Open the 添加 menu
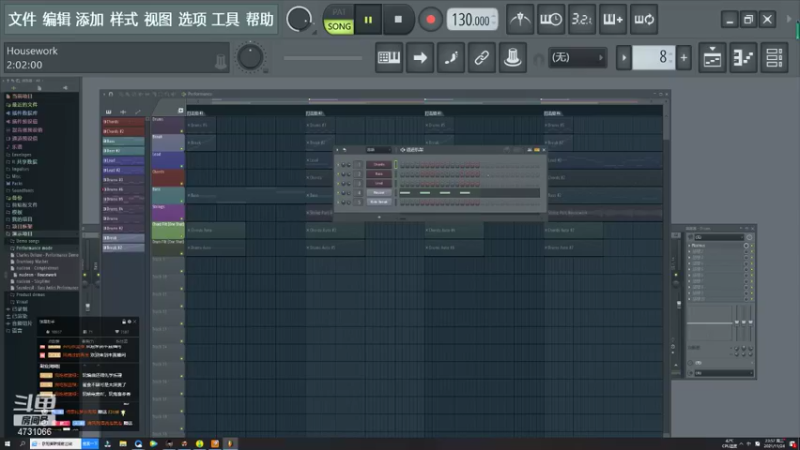 (90, 19)
